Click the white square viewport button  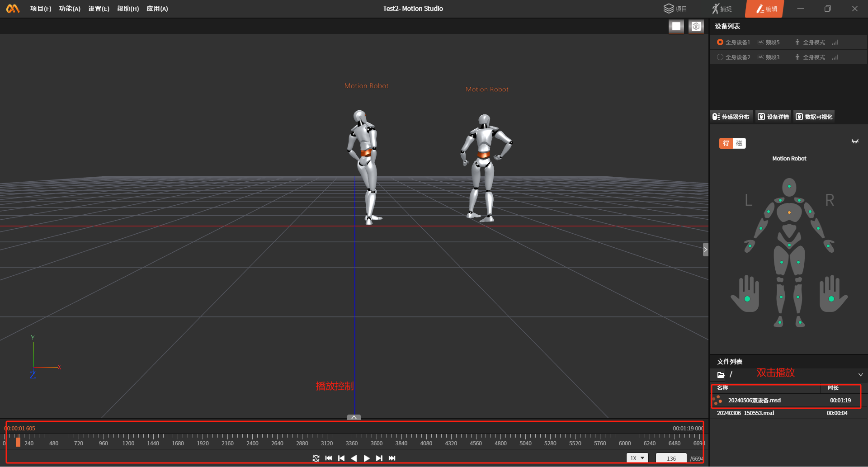tap(676, 26)
